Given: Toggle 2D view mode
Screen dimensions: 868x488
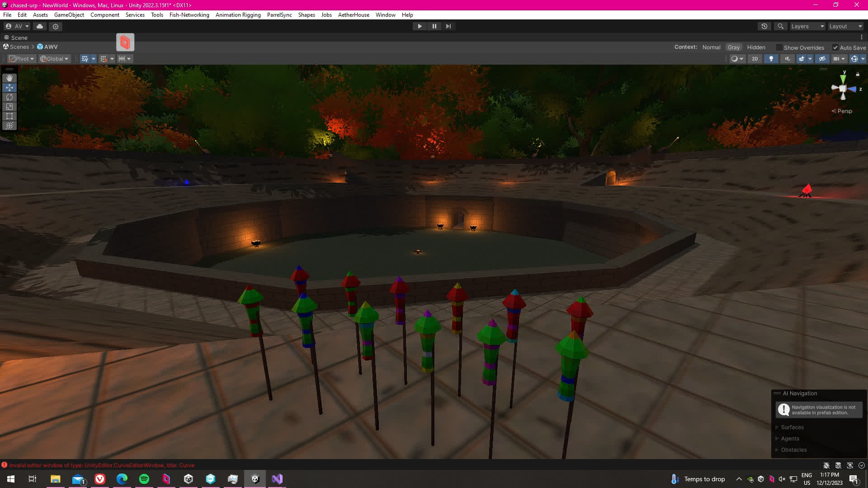Looking at the screenshot, I should coord(755,59).
